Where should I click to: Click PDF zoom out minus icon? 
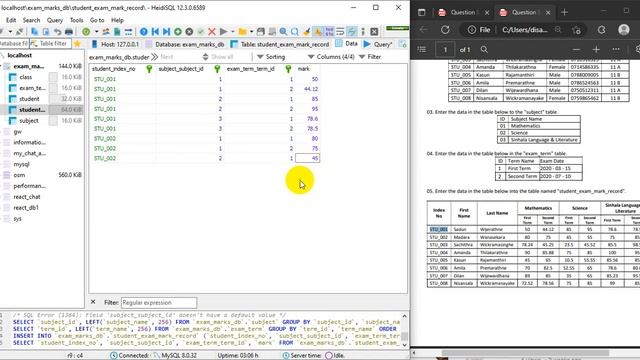[x=576, y=49]
